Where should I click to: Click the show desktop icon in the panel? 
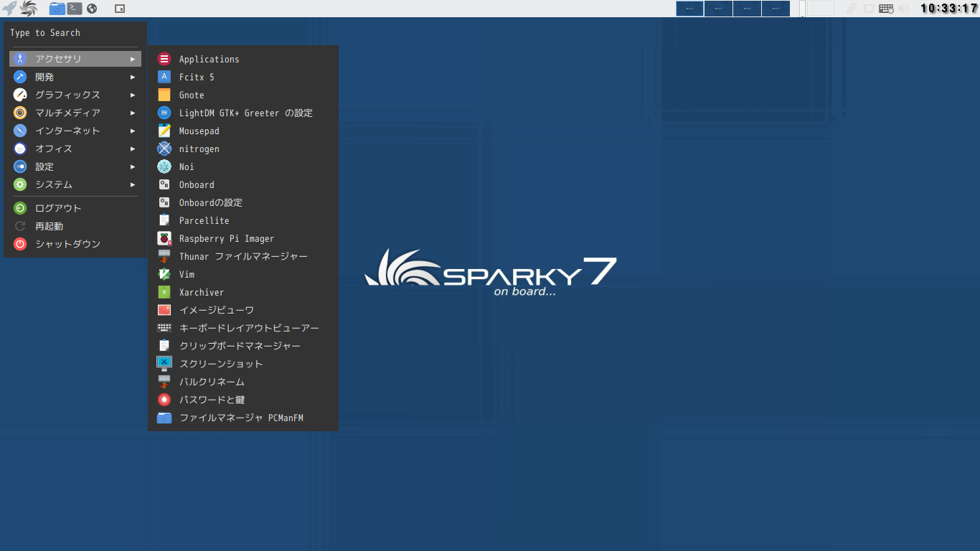tap(120, 9)
